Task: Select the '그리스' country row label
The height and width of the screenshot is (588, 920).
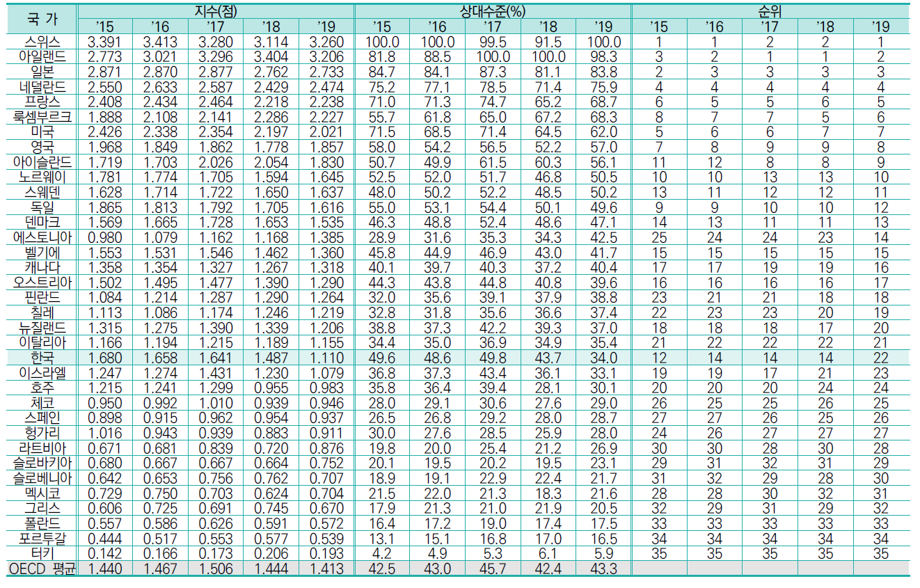Action: click(x=42, y=509)
